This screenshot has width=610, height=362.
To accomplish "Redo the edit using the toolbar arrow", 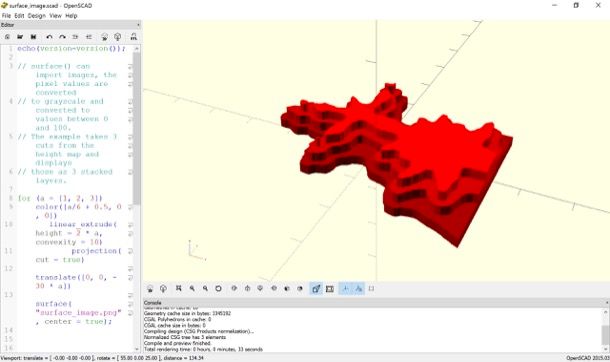I will pos(62,37).
